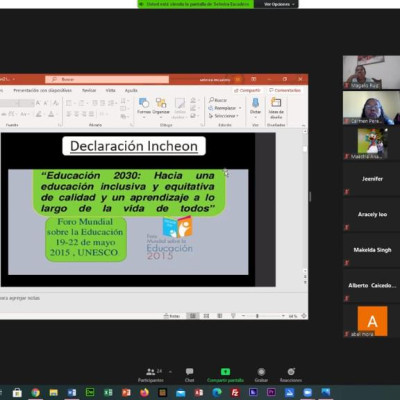
Task: Switch to the normal view in the status bar
Action: click(193, 316)
